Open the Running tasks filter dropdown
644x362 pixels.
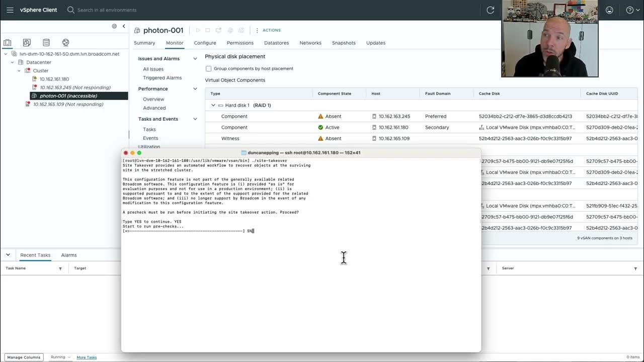60,357
